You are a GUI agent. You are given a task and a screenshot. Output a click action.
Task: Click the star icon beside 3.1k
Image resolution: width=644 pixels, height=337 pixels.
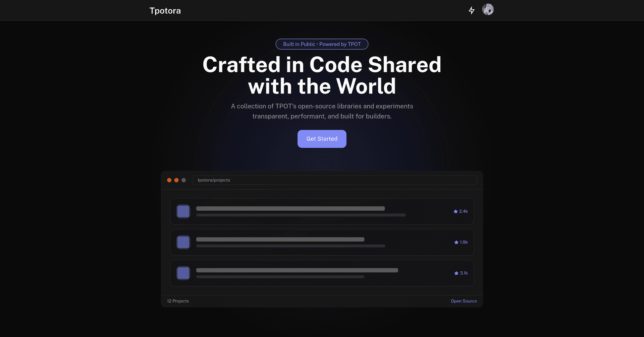click(456, 273)
